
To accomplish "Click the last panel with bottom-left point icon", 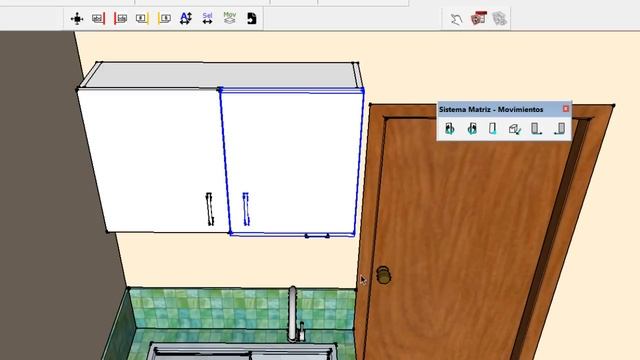I will click(x=560, y=129).
